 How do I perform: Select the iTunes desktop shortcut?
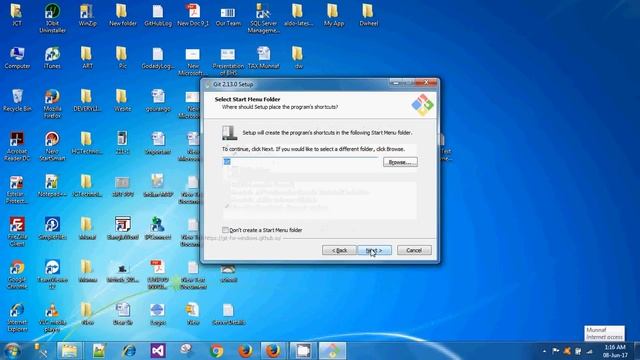pyautogui.click(x=52, y=58)
